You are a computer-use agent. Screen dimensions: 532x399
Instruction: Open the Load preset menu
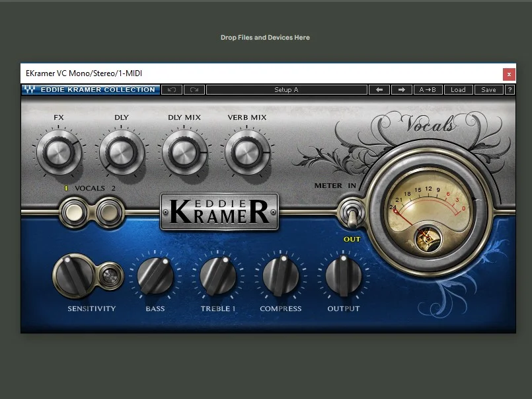click(x=458, y=89)
